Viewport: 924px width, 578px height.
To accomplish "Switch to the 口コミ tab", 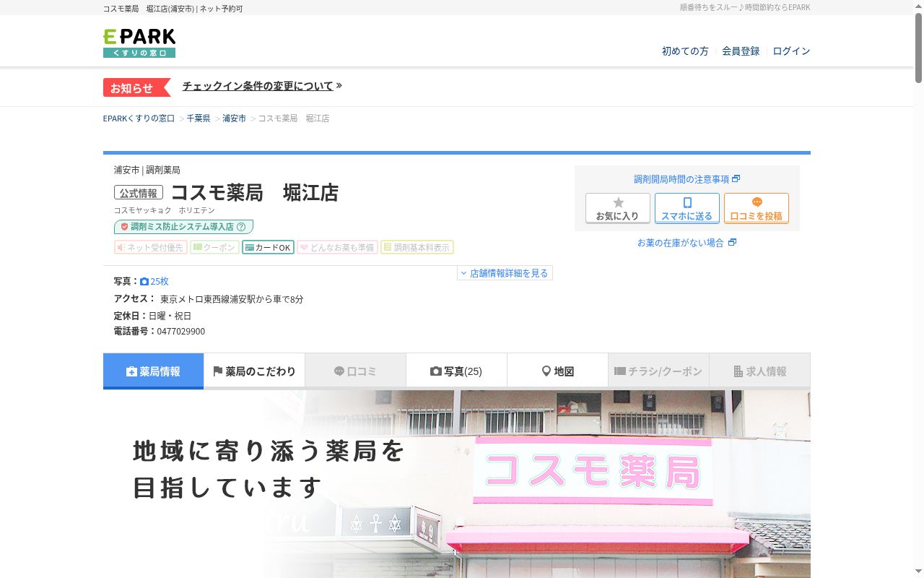I will click(355, 371).
